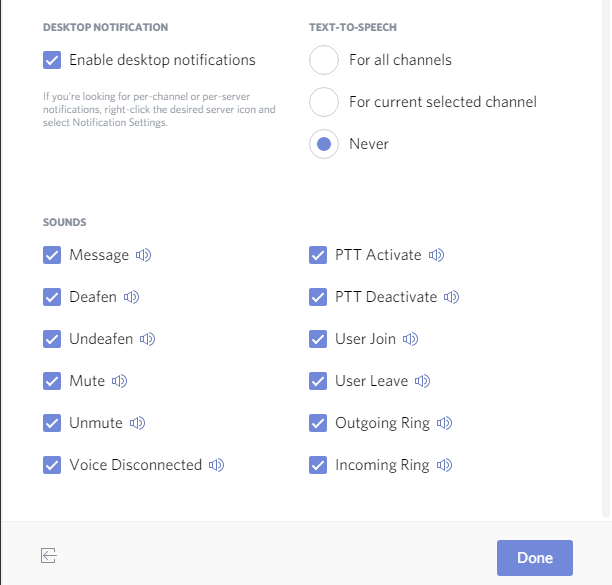
Task: Preview the Undeafen sound with speaker icon
Action: click(x=148, y=339)
